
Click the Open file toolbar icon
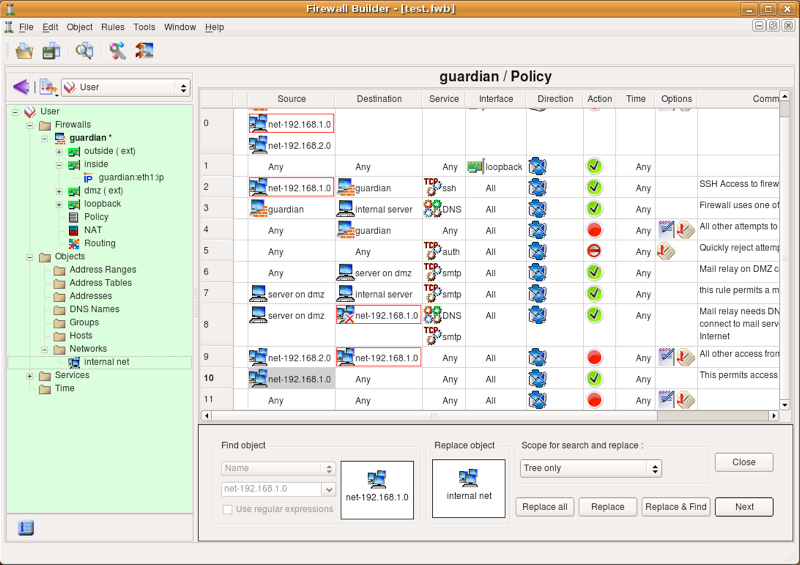[x=24, y=51]
